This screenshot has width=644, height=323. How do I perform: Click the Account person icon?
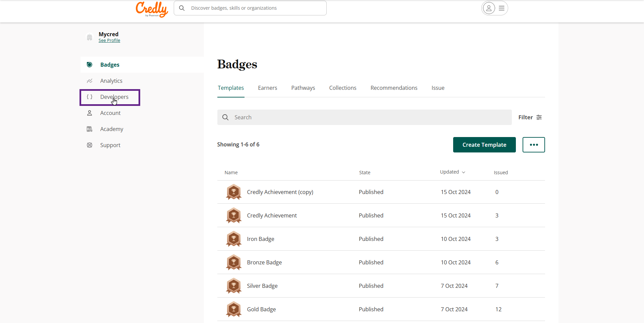coord(90,113)
